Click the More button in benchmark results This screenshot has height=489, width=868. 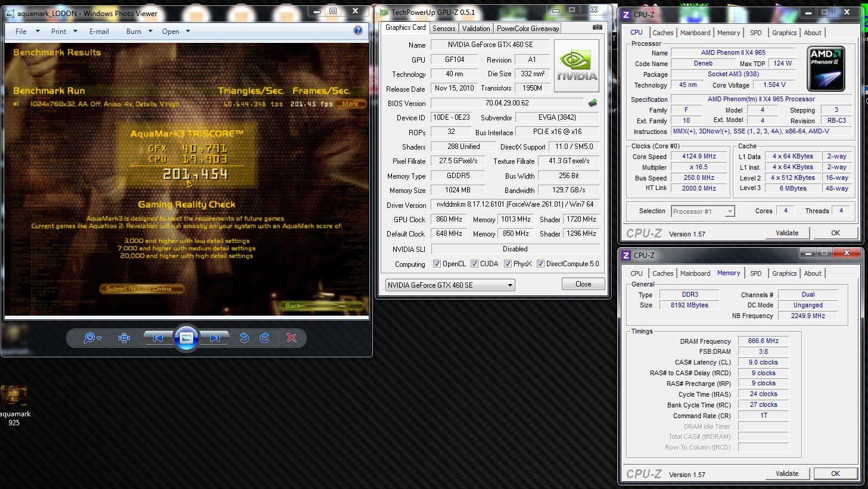[x=351, y=104]
